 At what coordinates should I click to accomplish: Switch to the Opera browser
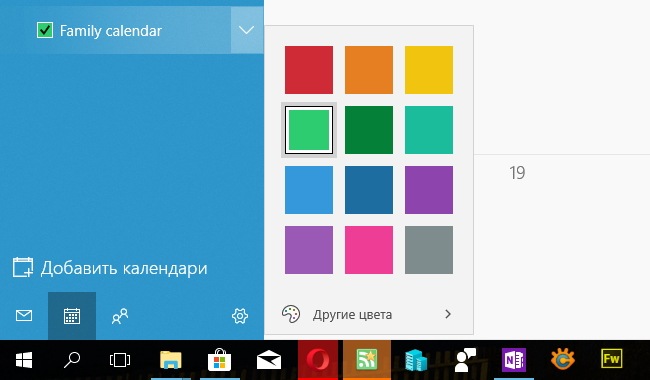click(x=318, y=360)
